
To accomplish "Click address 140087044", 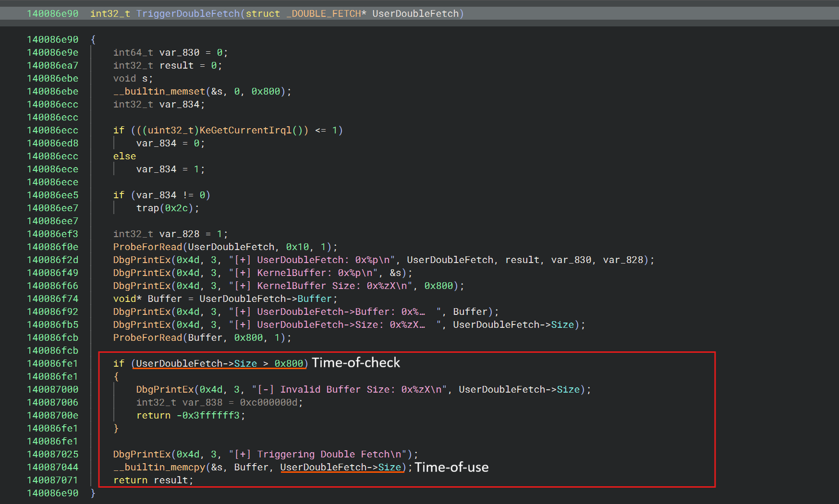I will [x=52, y=467].
